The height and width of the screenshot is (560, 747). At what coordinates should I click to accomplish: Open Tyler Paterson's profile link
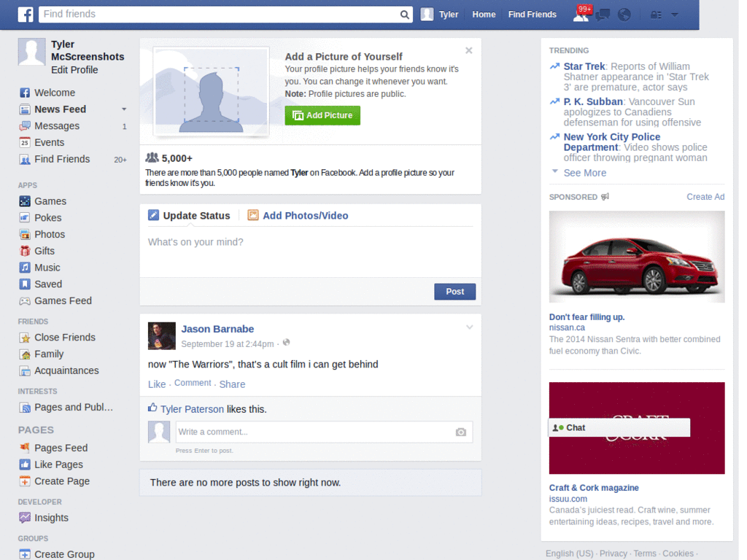pos(192,409)
